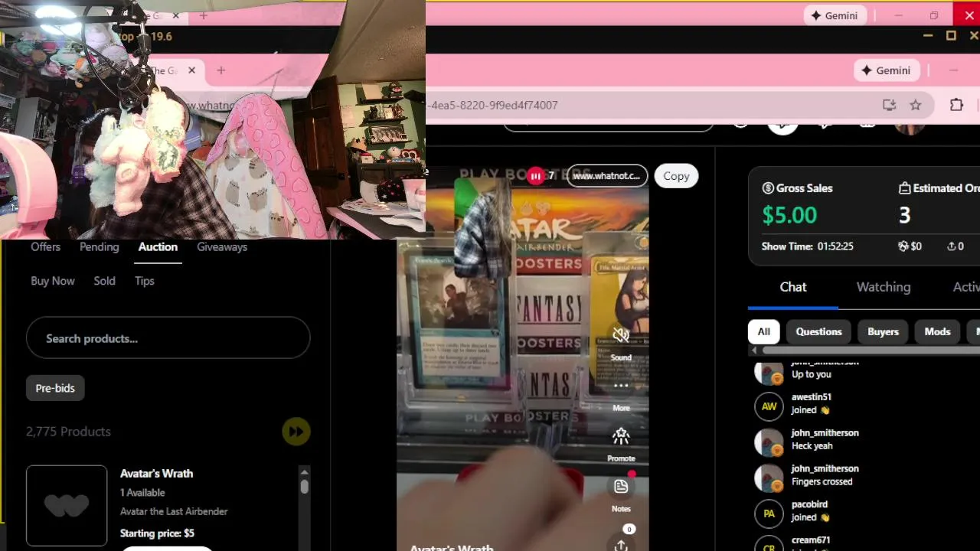Click the install app icon in address bar

(889, 105)
